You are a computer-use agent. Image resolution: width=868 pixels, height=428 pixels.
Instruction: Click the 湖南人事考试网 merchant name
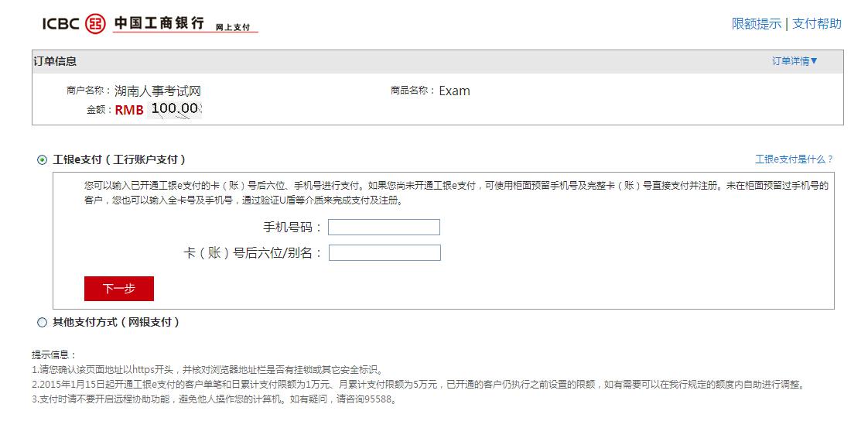157,91
